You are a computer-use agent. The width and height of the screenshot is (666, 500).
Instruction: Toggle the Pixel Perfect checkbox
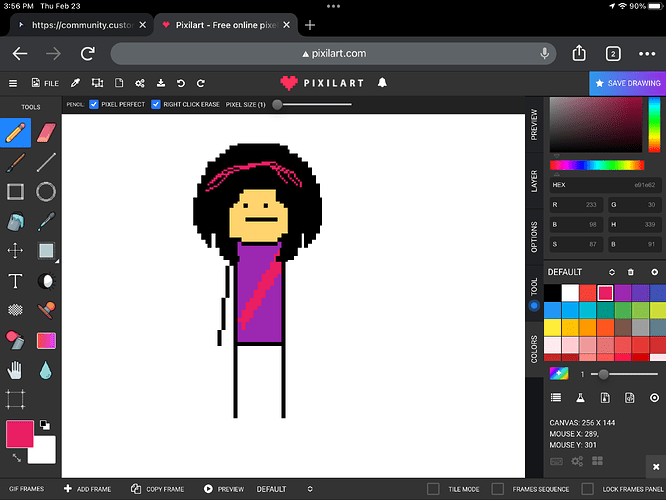coord(94,104)
